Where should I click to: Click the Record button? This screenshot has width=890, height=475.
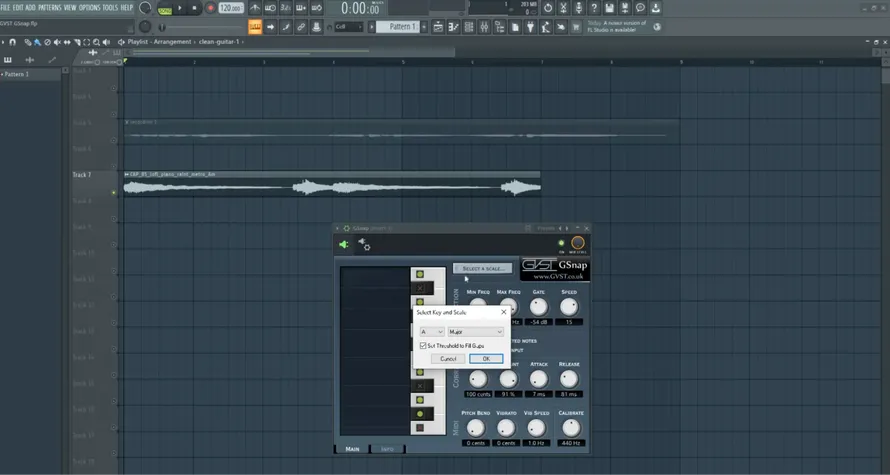click(x=210, y=8)
